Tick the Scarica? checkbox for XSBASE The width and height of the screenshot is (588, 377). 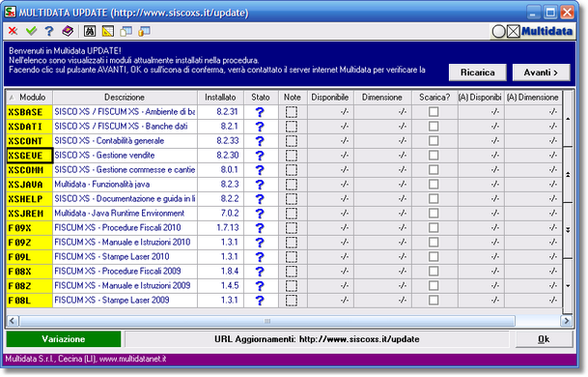[x=434, y=111]
